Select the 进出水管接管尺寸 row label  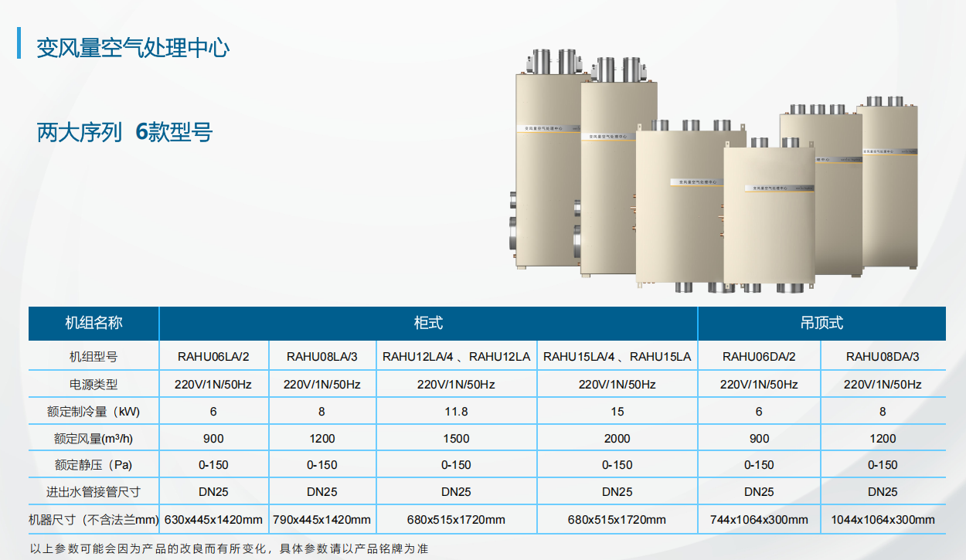[94, 492]
